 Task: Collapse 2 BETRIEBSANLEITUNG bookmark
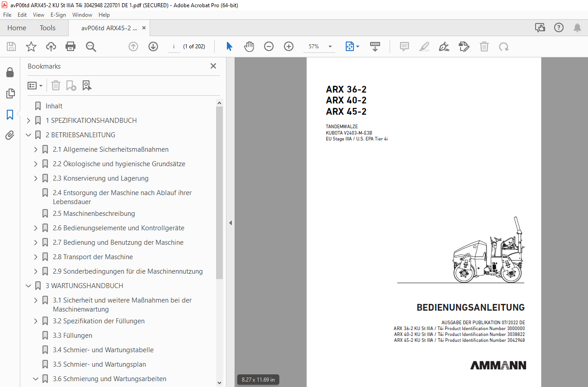(28, 135)
